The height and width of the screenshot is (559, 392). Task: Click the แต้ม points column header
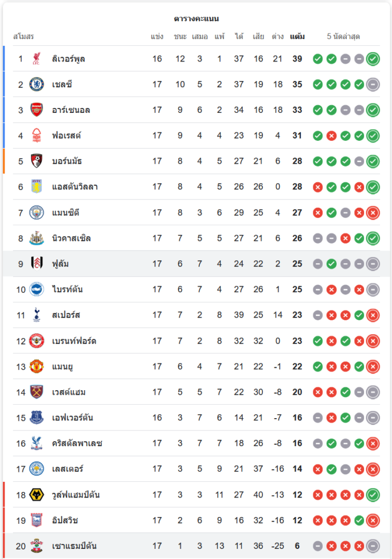[x=297, y=37]
